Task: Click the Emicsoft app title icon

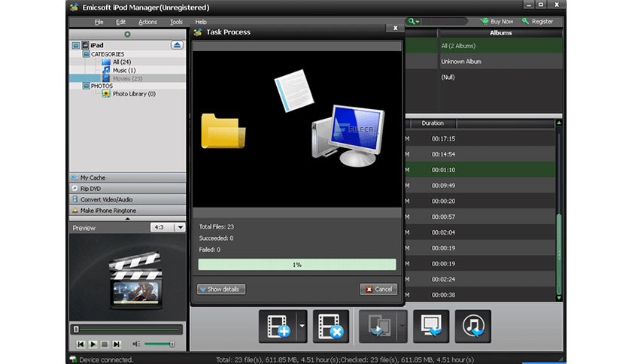Action: [x=74, y=8]
